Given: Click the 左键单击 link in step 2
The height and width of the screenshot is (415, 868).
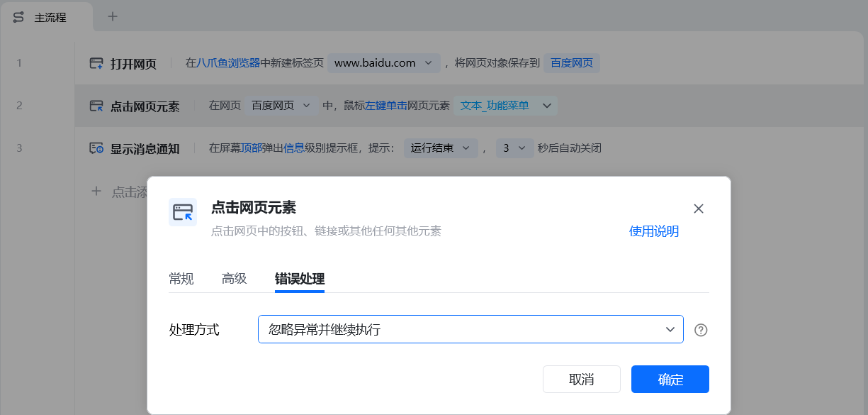Looking at the screenshot, I should pyautogui.click(x=386, y=106).
